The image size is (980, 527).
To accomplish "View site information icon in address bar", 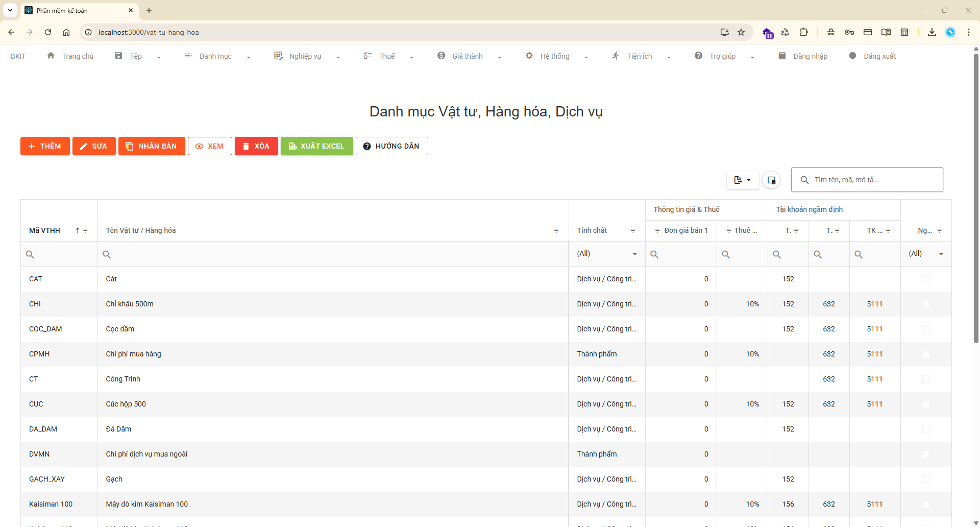I will coord(88,32).
